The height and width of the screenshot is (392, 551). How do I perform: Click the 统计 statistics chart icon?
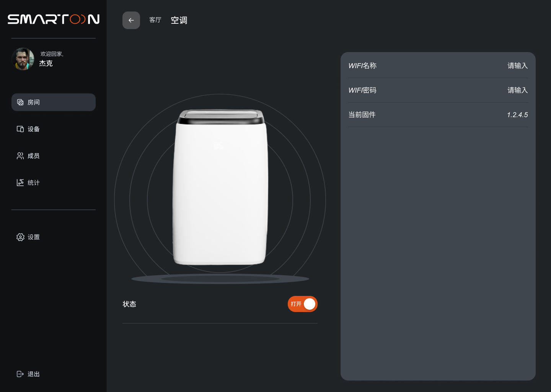20,183
